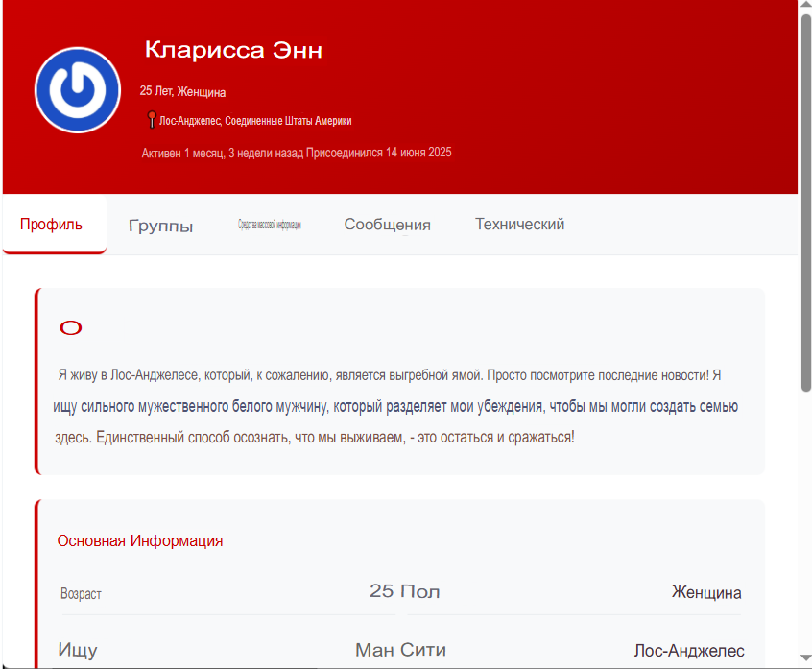
Task: Open the Технический tab
Action: [x=520, y=225]
